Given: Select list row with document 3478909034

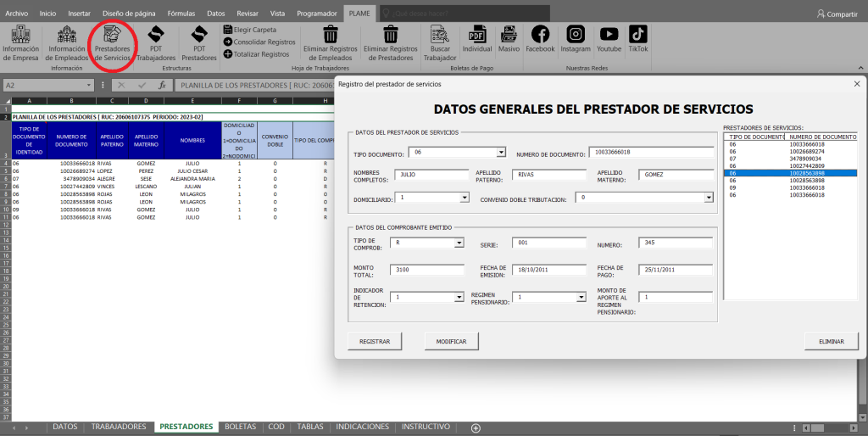Looking at the screenshot, I should [791, 159].
